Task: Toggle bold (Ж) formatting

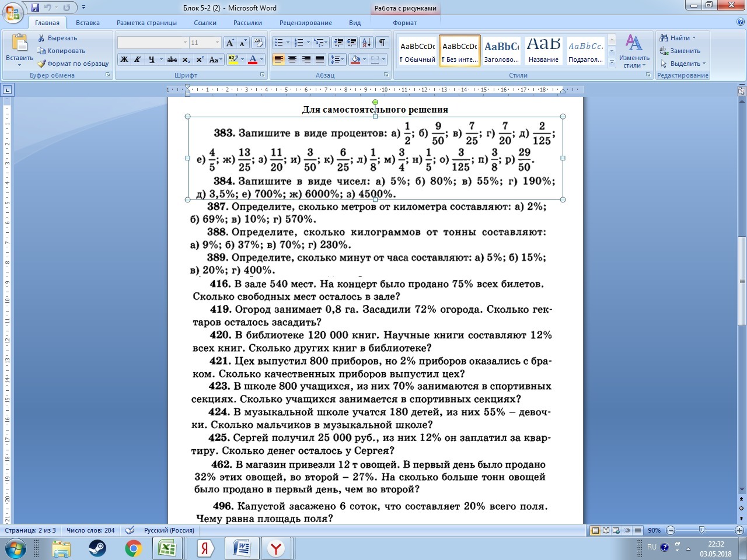Action: (x=124, y=60)
